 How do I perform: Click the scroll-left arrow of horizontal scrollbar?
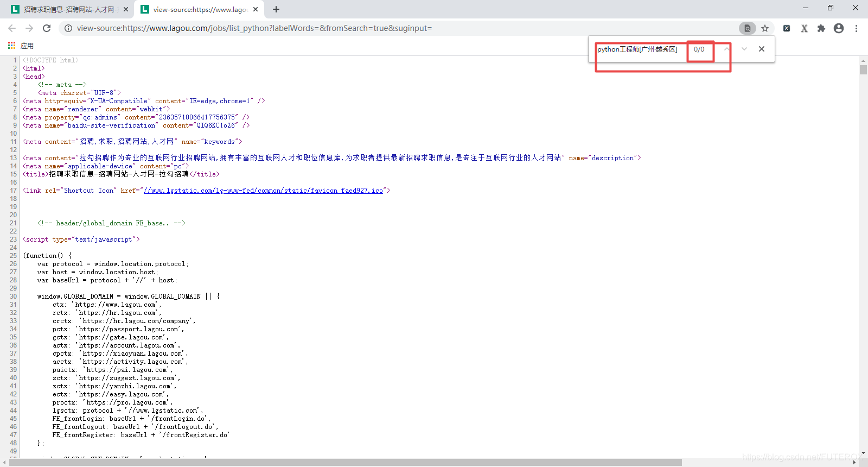(4, 463)
